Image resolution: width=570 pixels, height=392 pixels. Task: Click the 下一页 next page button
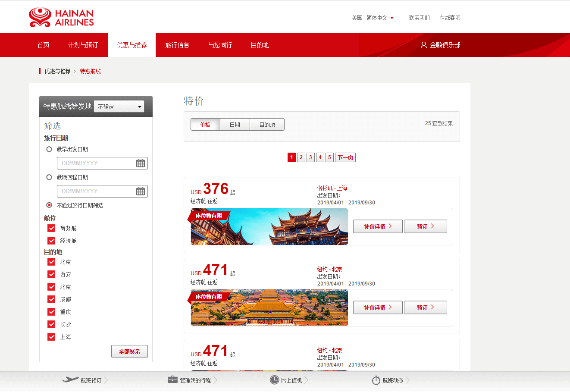[x=345, y=157]
